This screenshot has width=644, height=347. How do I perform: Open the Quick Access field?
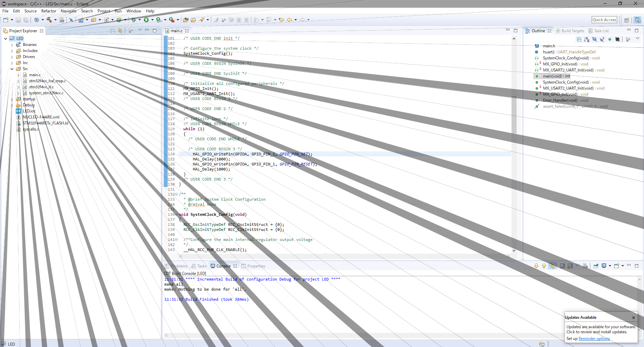tap(604, 19)
